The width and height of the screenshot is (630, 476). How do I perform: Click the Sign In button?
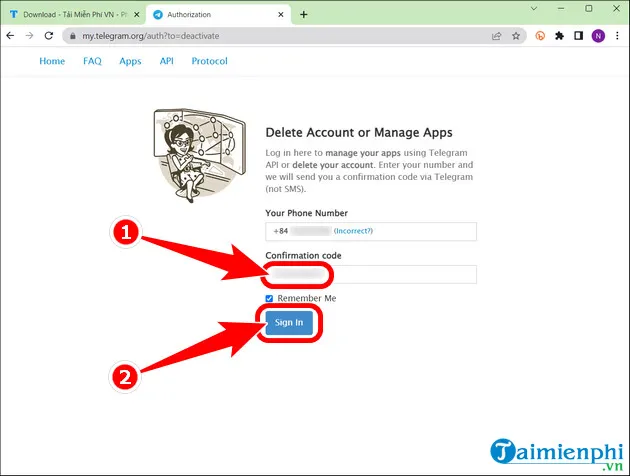pos(289,323)
